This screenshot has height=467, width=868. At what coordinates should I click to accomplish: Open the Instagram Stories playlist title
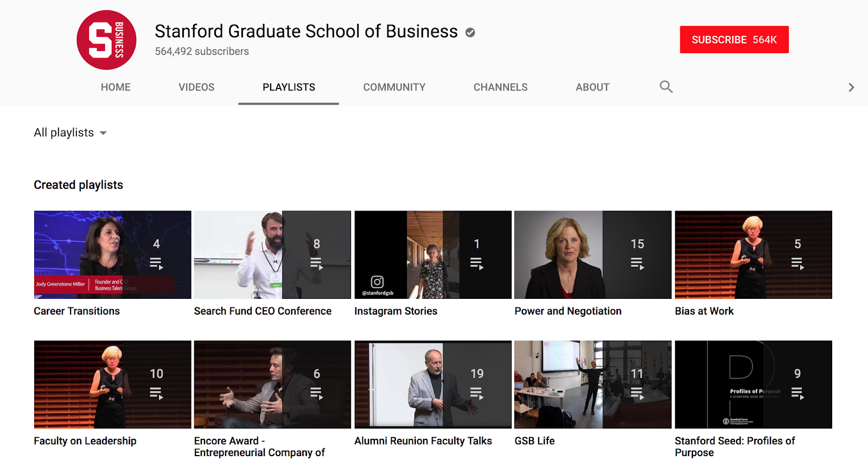coord(395,311)
